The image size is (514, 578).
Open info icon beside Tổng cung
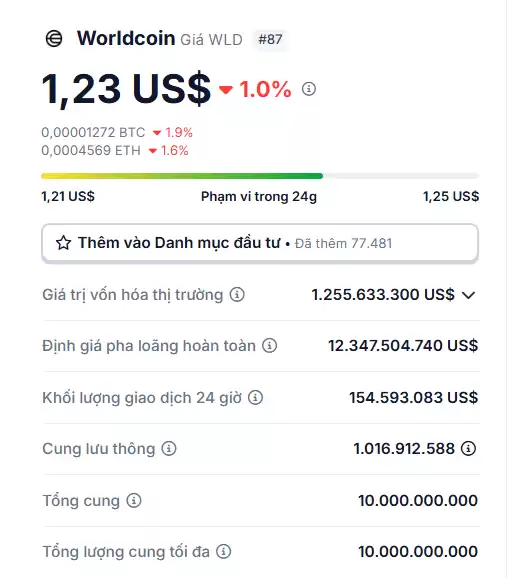[134, 501]
